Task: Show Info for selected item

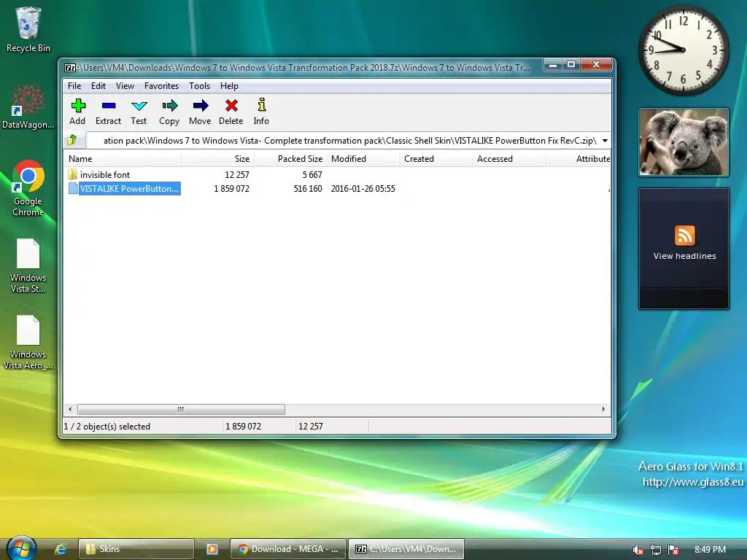Action: tap(261, 112)
